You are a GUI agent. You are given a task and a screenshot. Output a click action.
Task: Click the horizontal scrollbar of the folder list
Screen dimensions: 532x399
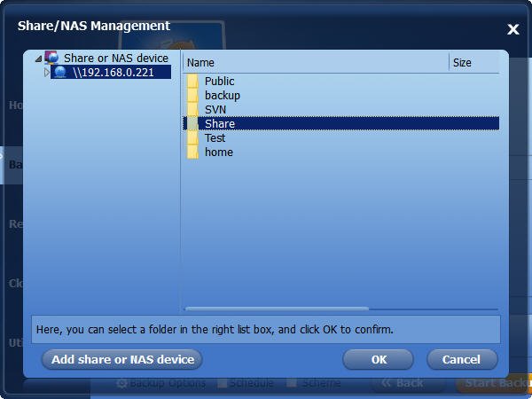pyautogui.click(x=277, y=309)
